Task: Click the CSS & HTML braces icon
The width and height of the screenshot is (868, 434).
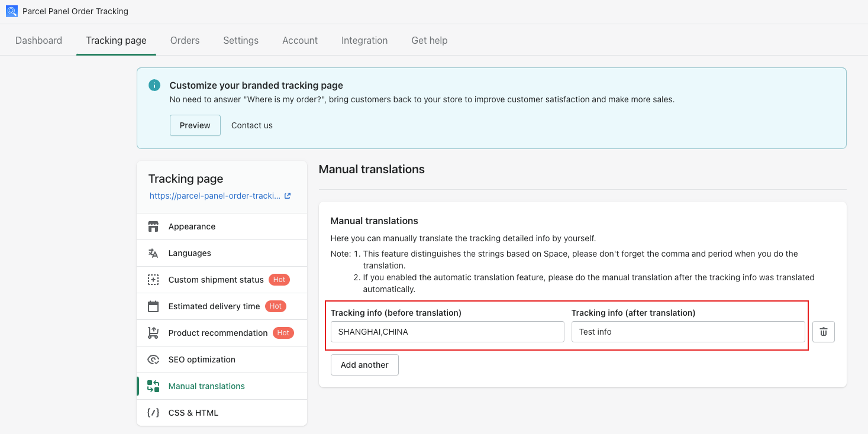Action: (153, 413)
